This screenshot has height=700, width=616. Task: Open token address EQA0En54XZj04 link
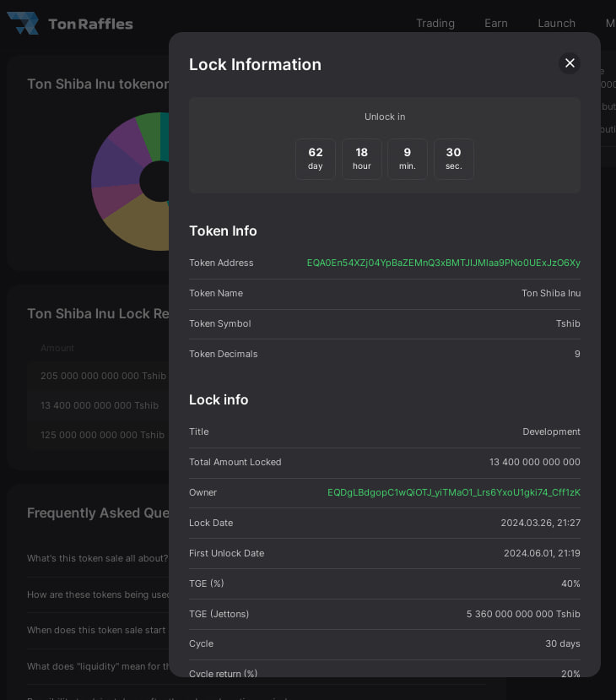443,263
